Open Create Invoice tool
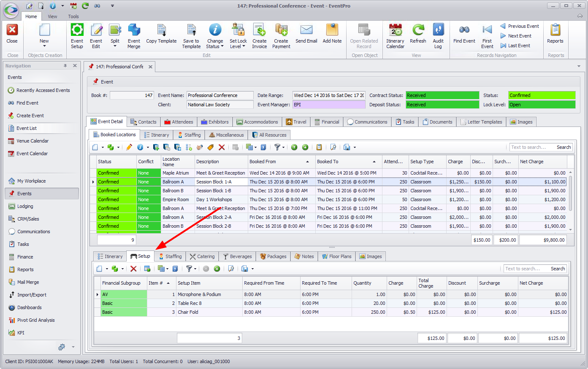 tap(259, 36)
